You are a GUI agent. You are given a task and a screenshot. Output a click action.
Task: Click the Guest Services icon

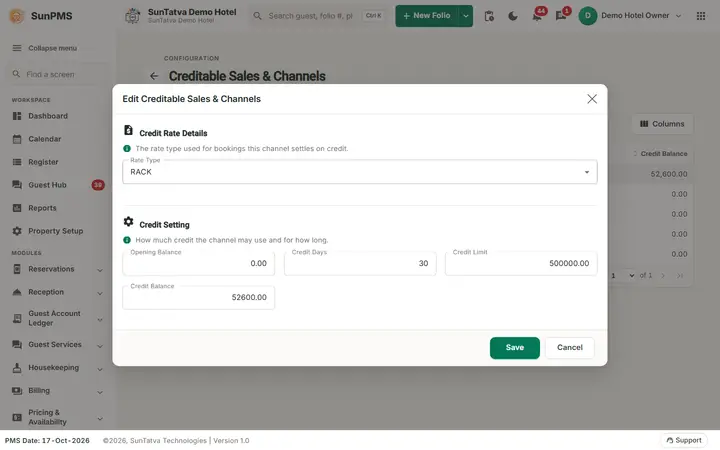click(17, 344)
